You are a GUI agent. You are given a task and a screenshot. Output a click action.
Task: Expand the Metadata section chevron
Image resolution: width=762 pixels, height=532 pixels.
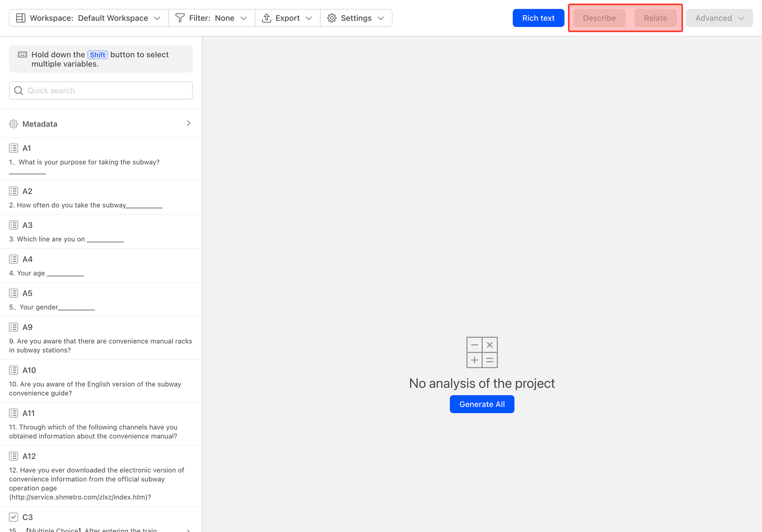(189, 123)
